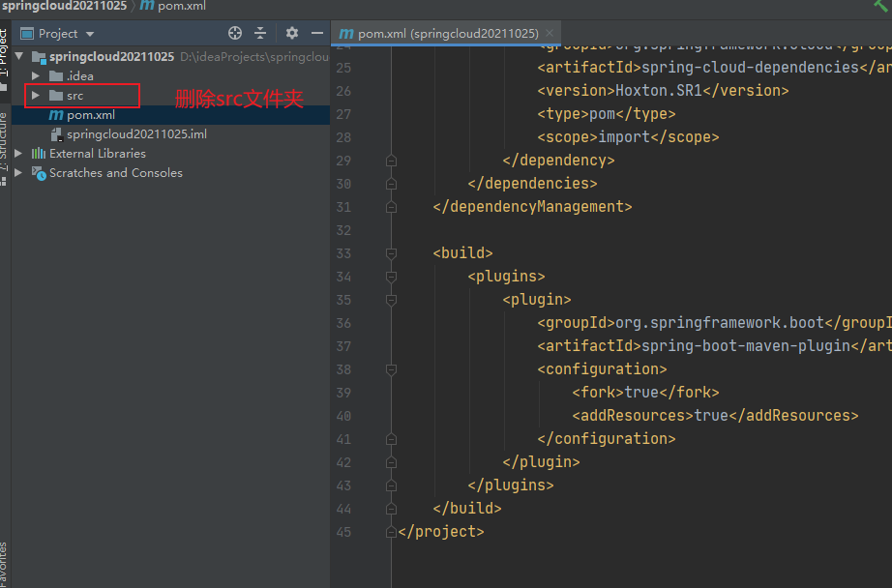Screen dimensions: 892x588
Task: Click the addResources line in editor
Action: (x=715, y=416)
